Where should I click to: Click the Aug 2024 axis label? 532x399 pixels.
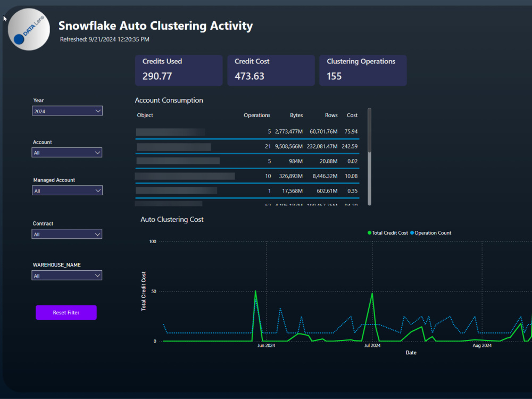[482, 345]
